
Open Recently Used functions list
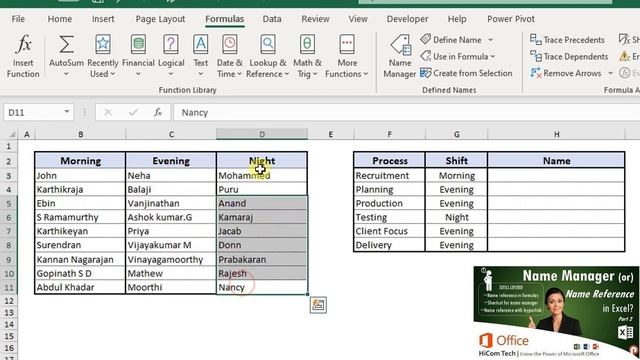click(103, 56)
